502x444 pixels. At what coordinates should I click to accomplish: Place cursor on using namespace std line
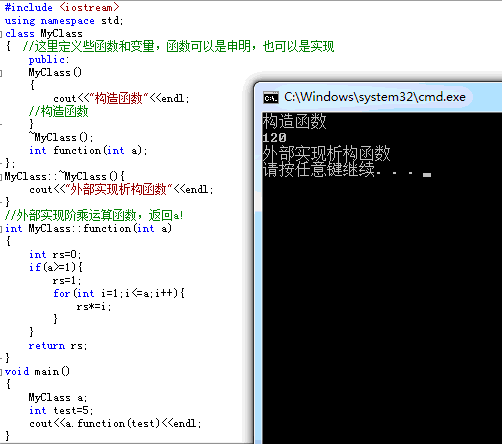[64, 21]
